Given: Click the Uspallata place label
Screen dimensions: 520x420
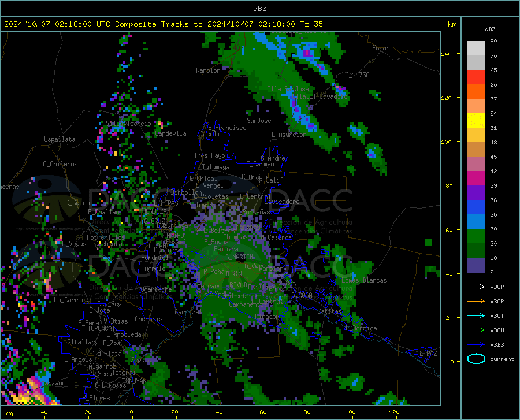Looking at the screenshot, I should point(60,140).
